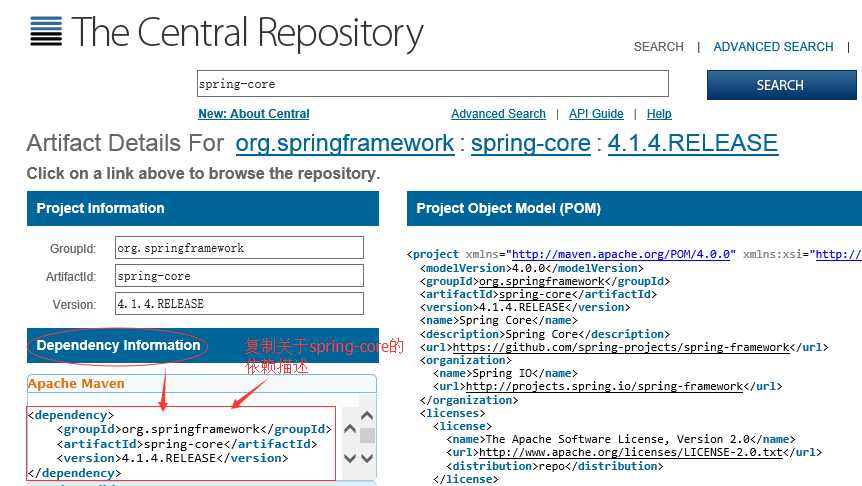Click the POM version line 4.1.4.RELEASE

click(x=525, y=307)
